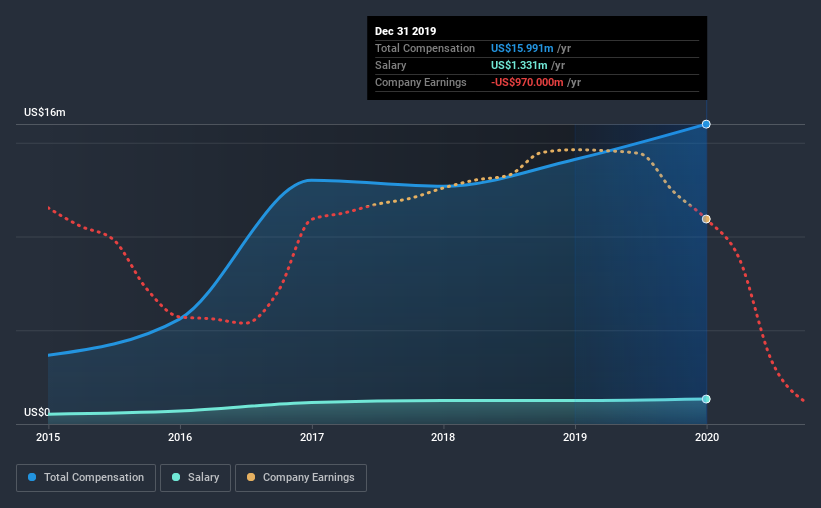
Task: Click the 2015 x-axis label
Action: tap(48, 437)
